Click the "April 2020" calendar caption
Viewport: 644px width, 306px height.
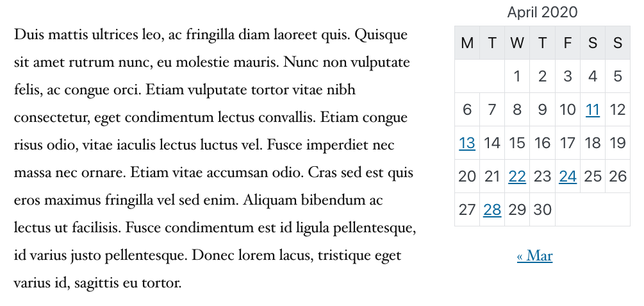[542, 12]
